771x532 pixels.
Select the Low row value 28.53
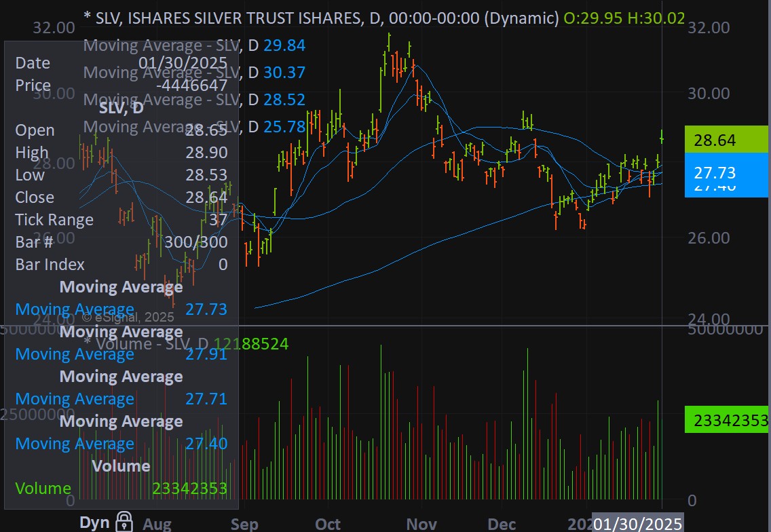tap(206, 174)
